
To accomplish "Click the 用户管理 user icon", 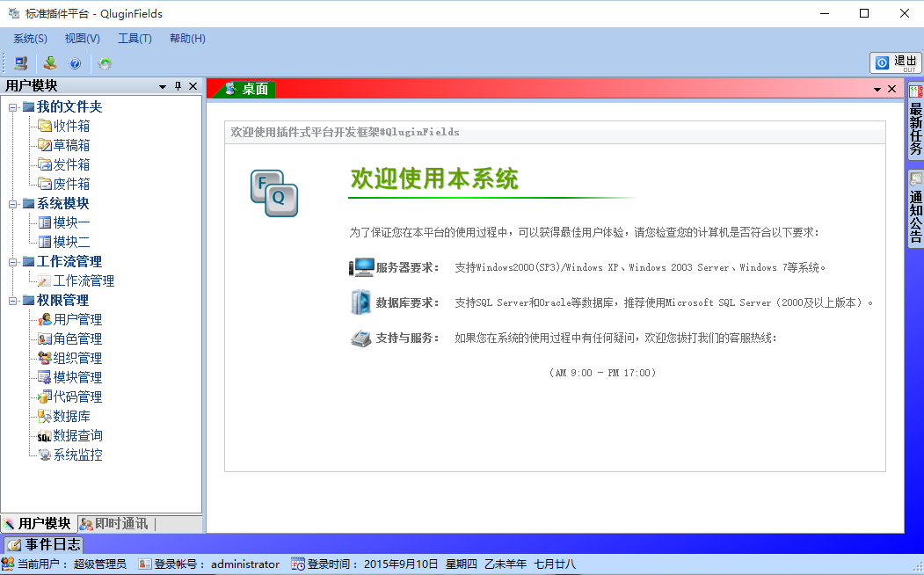I will coord(45,319).
